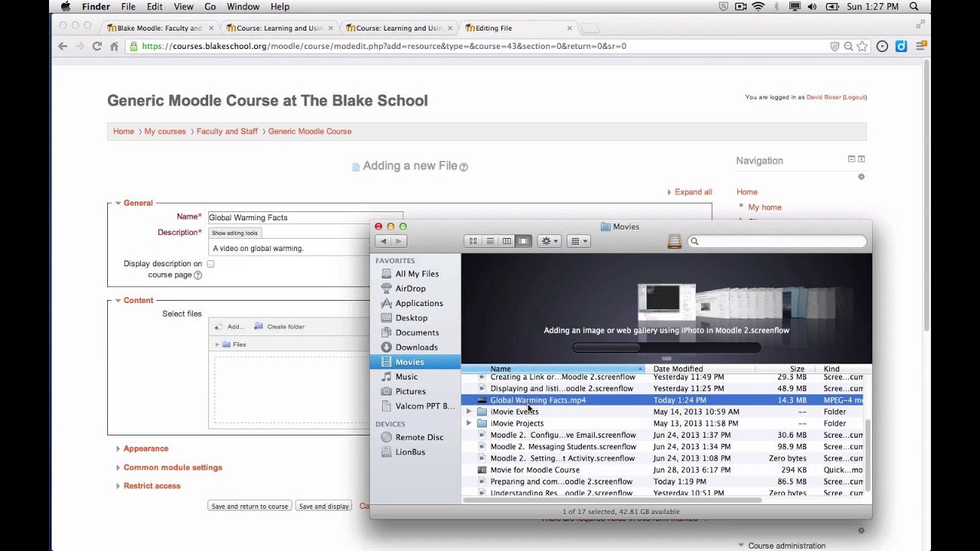The image size is (980, 551).
Task: Open Downloads in Finder sidebar
Action: [416, 347]
